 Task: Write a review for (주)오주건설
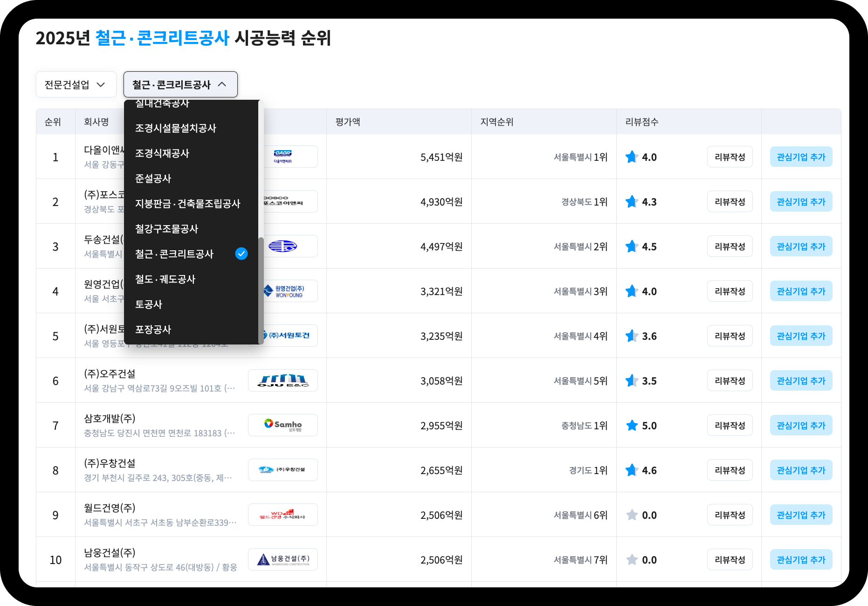(x=730, y=381)
